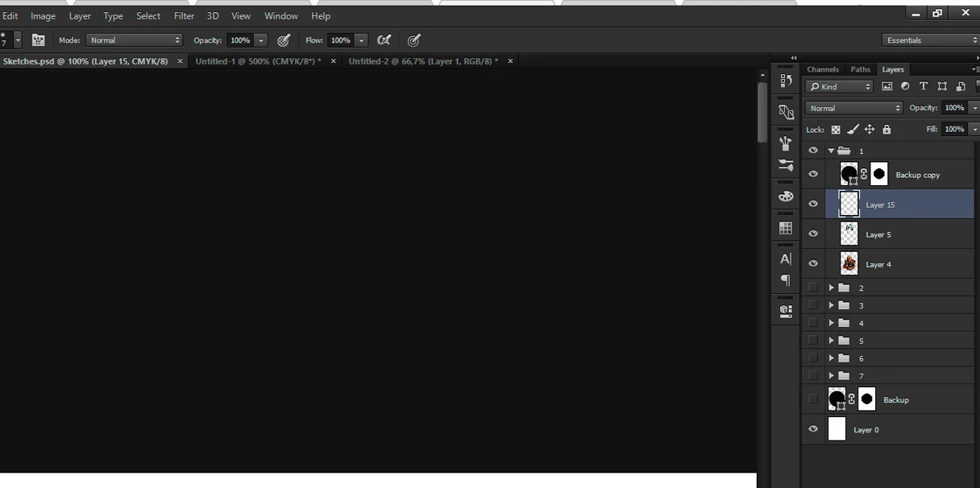Filter layers by shape layers

point(942,86)
